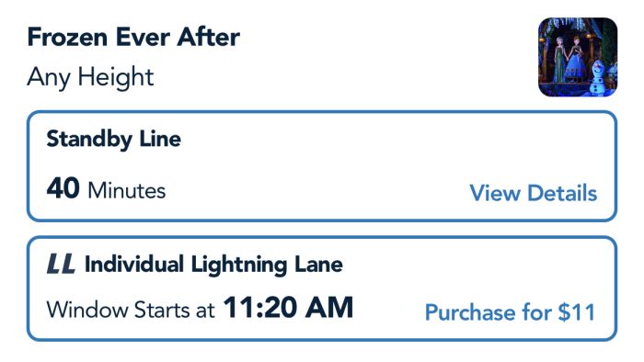Viewport: 644px width, 362px height.
Task: Open the Individual Lightning Lane card
Action: 322,288
